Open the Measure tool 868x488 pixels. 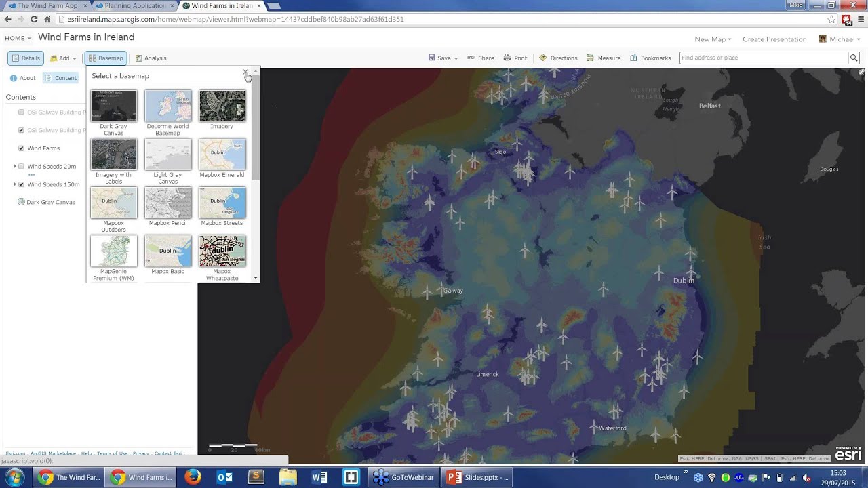pyautogui.click(x=604, y=58)
